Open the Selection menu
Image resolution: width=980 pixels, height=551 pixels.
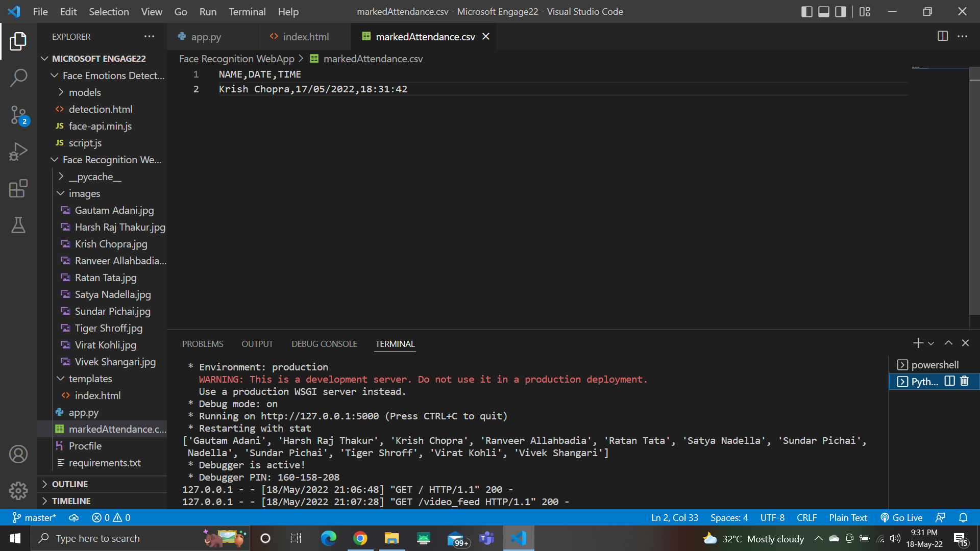[x=109, y=11]
